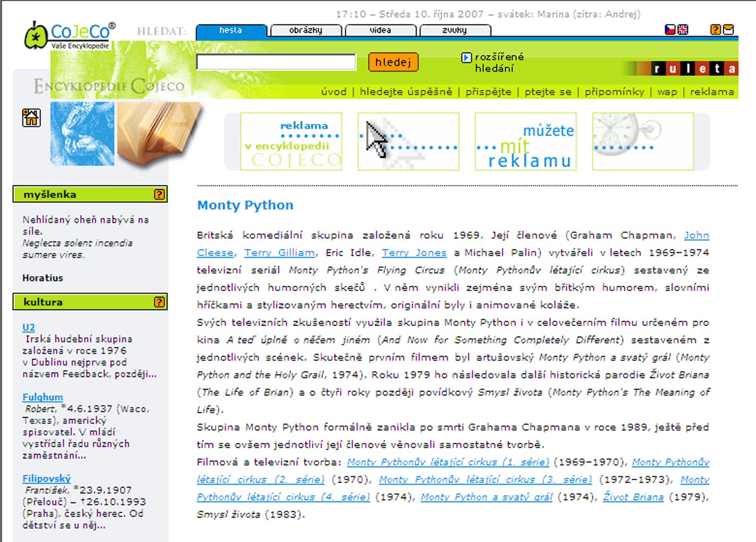Screen dimensions: 756x542
Task: Open the U2 culture article link
Action: point(28,327)
